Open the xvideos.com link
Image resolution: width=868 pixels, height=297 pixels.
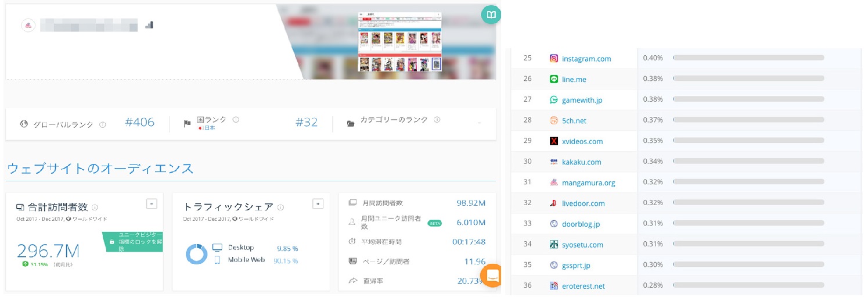[x=582, y=141]
